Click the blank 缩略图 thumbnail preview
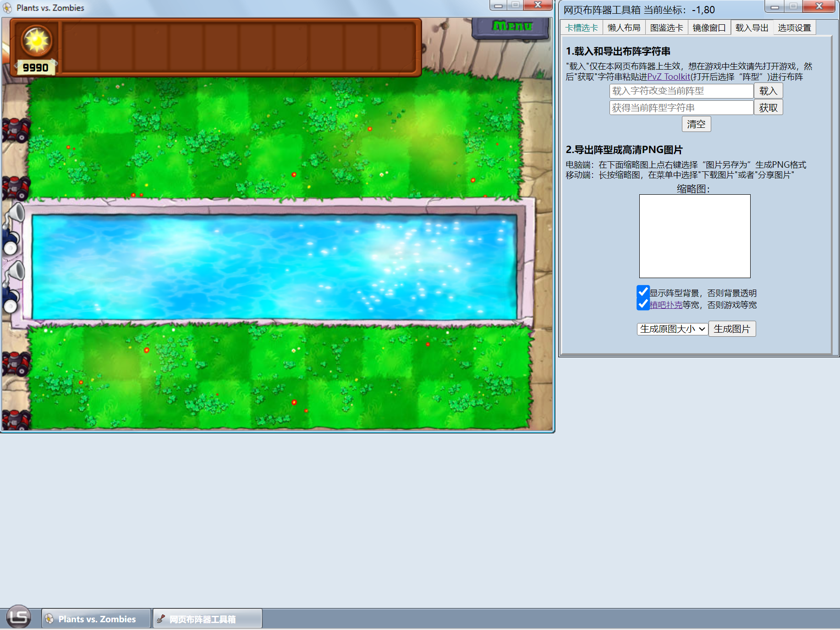This screenshot has width=840, height=630. click(x=694, y=236)
